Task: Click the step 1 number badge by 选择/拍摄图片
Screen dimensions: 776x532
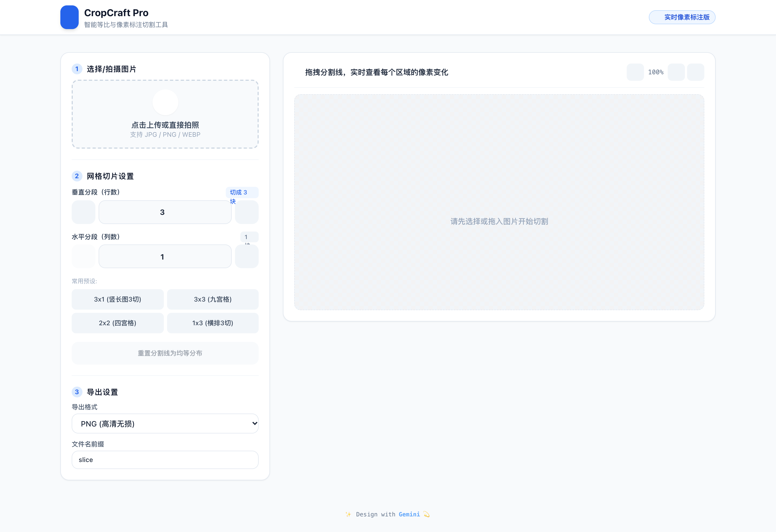Action: (77, 69)
